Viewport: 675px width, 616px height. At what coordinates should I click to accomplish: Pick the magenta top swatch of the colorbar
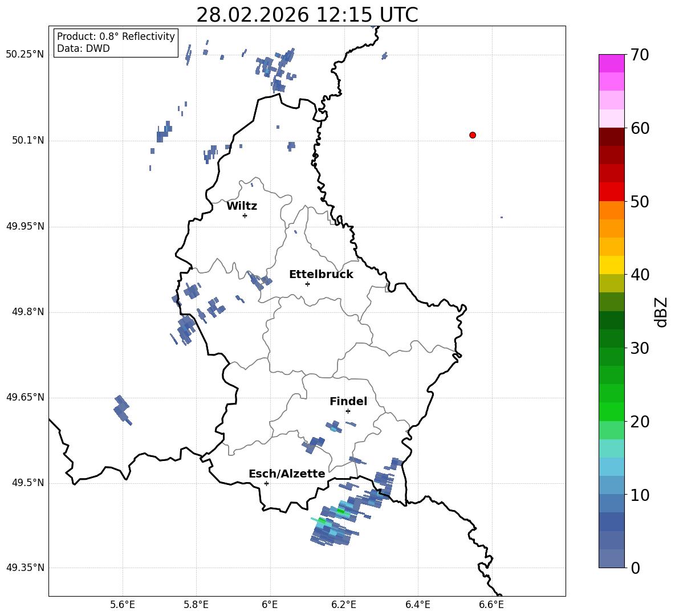[x=611, y=64]
